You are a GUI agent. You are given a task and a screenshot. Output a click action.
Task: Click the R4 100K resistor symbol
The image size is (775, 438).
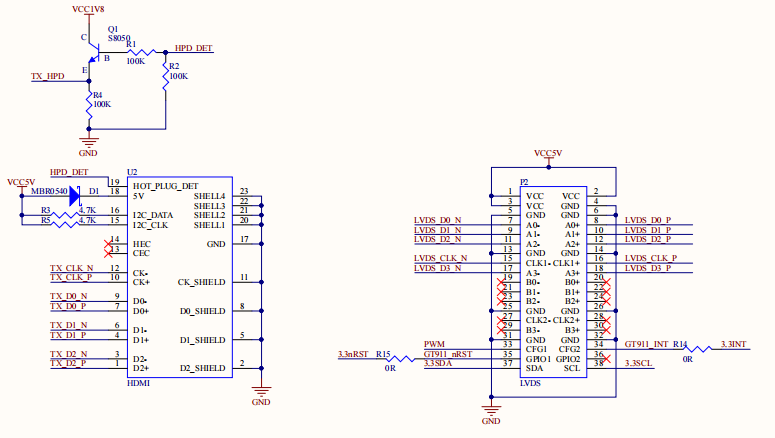point(89,106)
